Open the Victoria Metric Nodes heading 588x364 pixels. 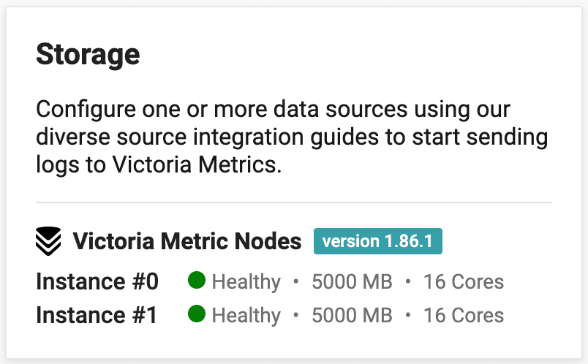coord(186,241)
